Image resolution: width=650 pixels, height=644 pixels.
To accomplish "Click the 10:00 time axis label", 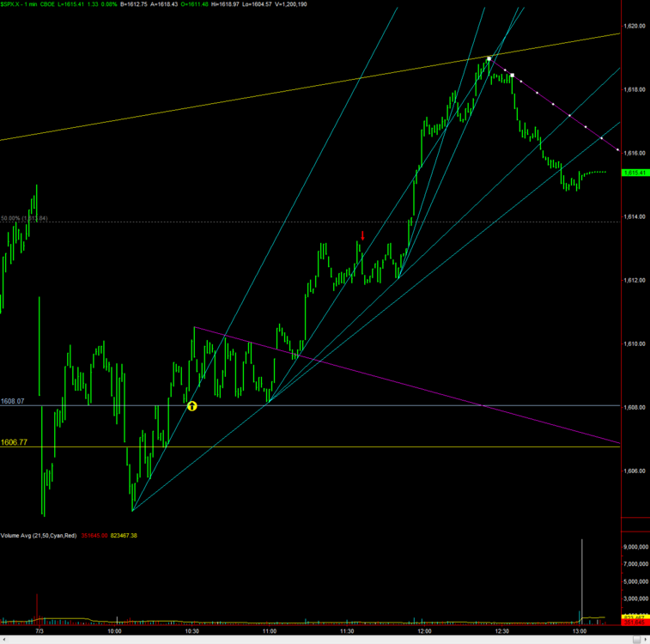I will 114,631.
